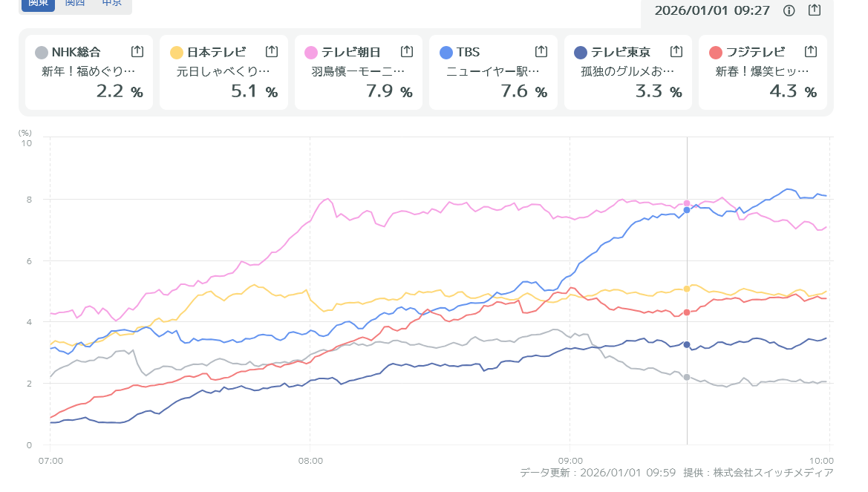Click TBS data point on chart cursor
The image size is (868, 492).
click(687, 210)
